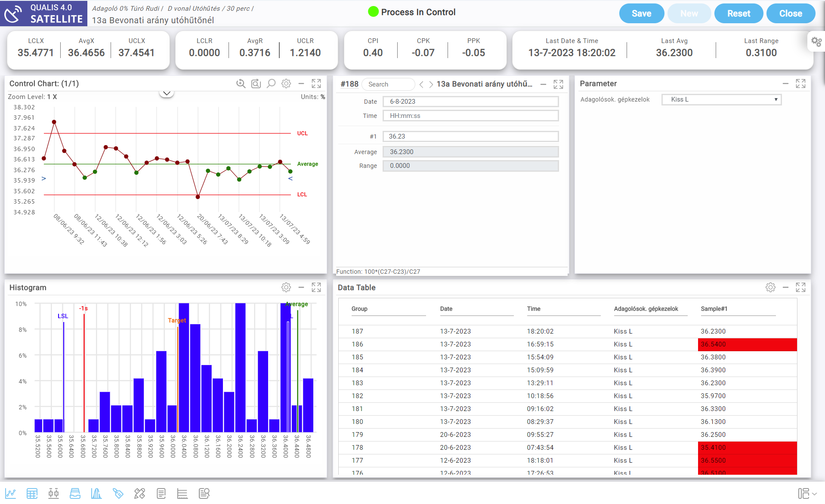Open the report search icon in the bottom toolbar
Viewport: 825px width, 504px height.
204,493
